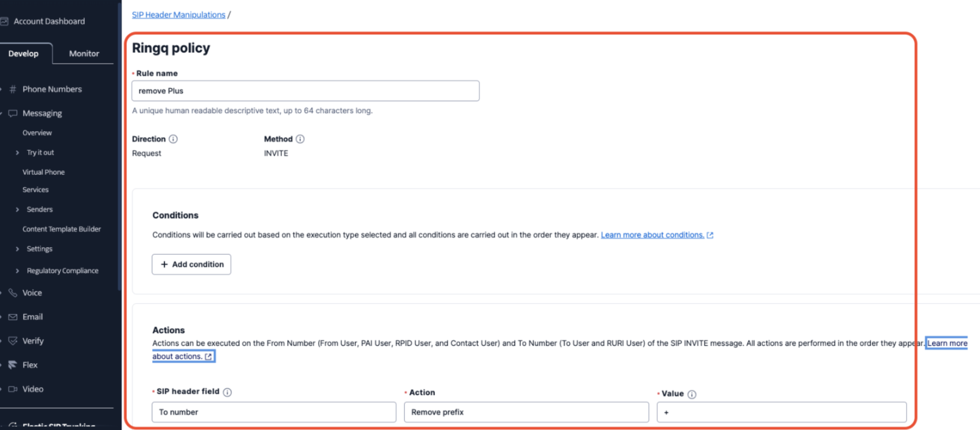Open Learn more about actions link

(946, 343)
